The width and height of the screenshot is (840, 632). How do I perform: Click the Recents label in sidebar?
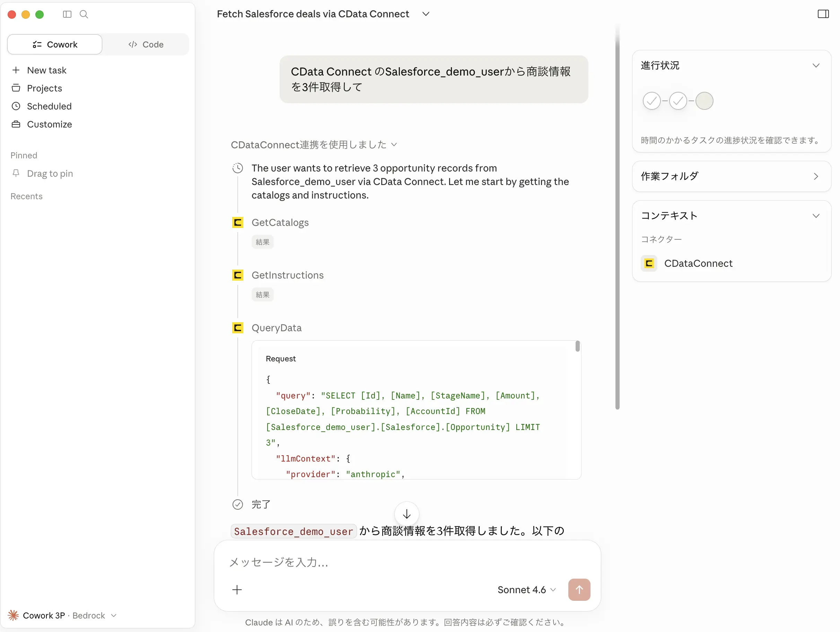pos(26,196)
